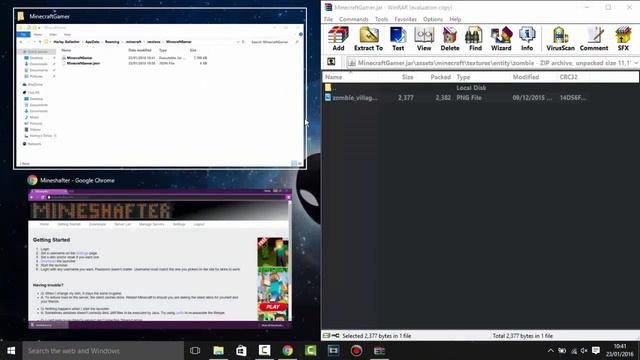Click the Windows Start button

(x=11, y=351)
